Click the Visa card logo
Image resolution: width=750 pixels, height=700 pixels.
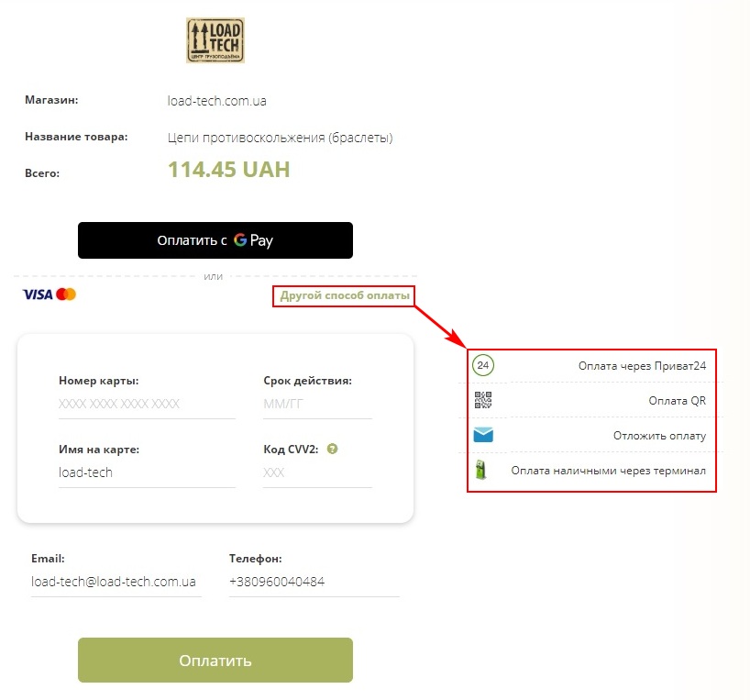[38, 294]
